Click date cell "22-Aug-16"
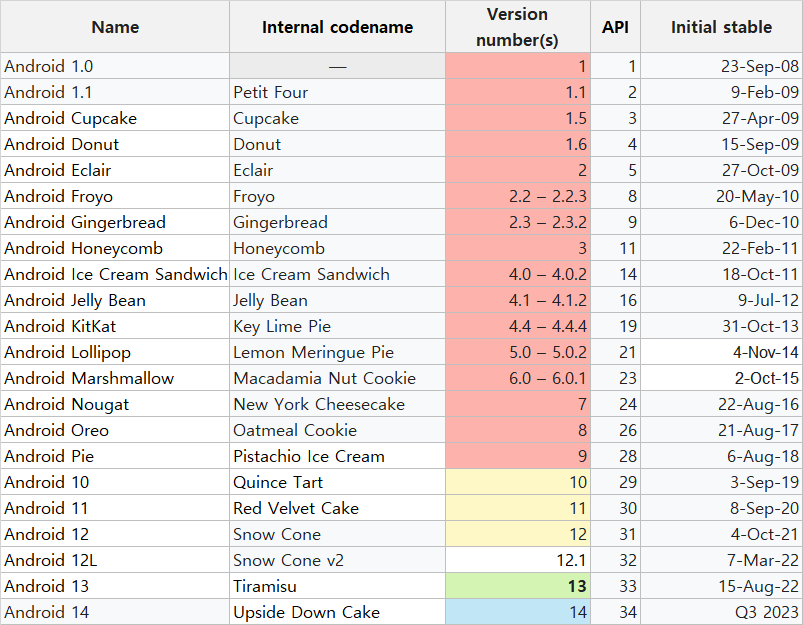803x625 pixels. click(x=722, y=404)
